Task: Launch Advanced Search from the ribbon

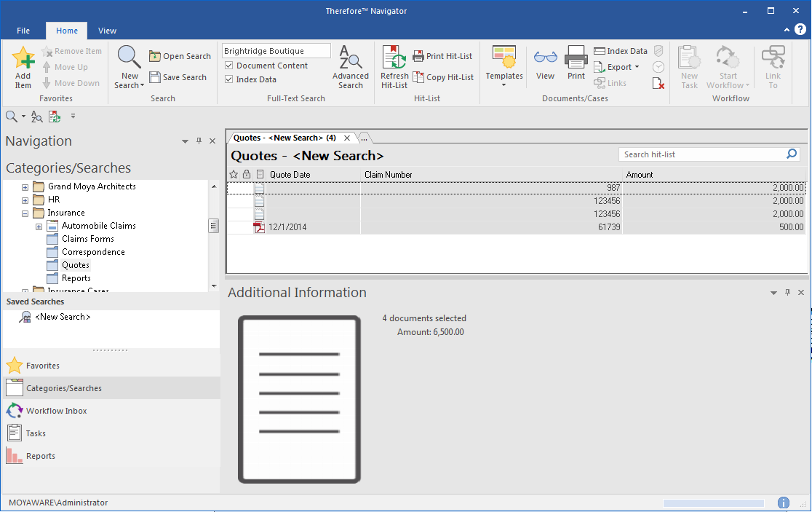Action: pos(350,58)
